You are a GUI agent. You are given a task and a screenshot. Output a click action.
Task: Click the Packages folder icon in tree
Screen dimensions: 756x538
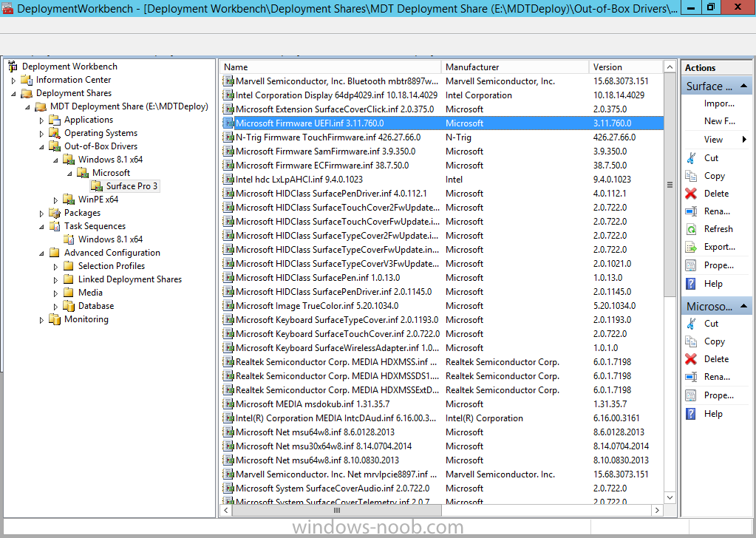pos(55,213)
